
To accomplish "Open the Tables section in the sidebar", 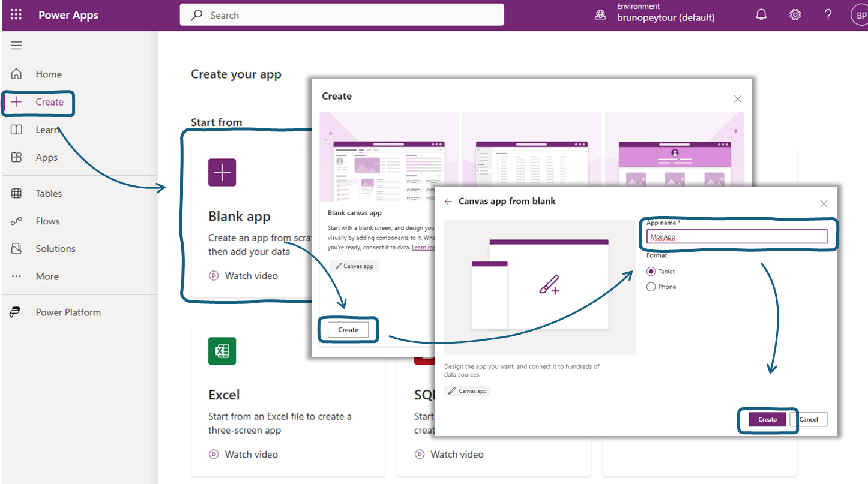I will [48, 193].
